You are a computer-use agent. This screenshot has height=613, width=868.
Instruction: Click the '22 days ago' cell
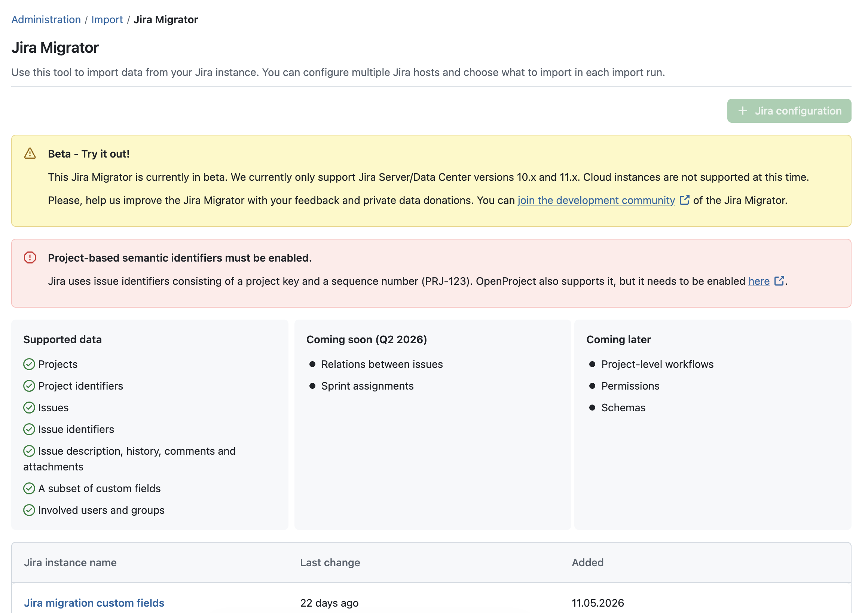point(329,603)
